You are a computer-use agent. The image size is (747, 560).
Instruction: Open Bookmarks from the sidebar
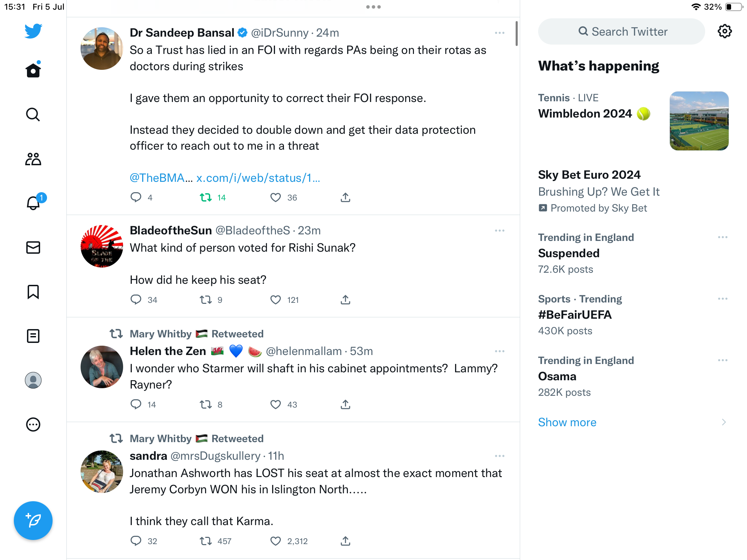pyautogui.click(x=33, y=292)
